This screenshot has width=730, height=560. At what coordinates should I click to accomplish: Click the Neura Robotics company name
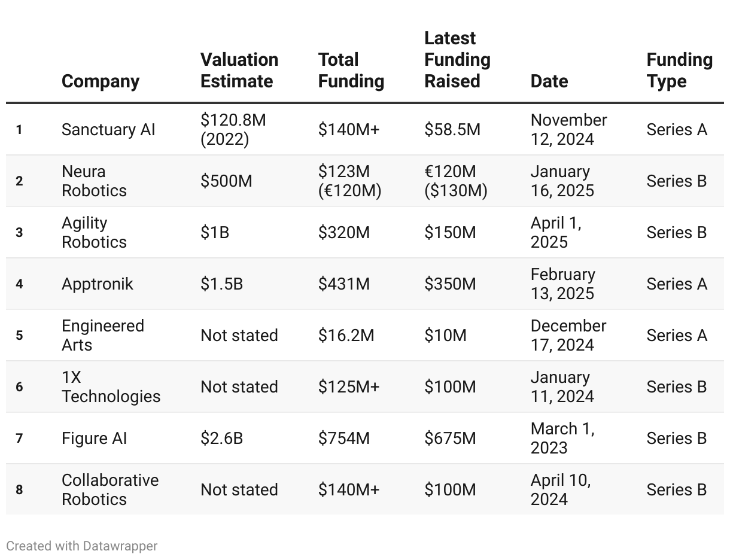pos(94,181)
